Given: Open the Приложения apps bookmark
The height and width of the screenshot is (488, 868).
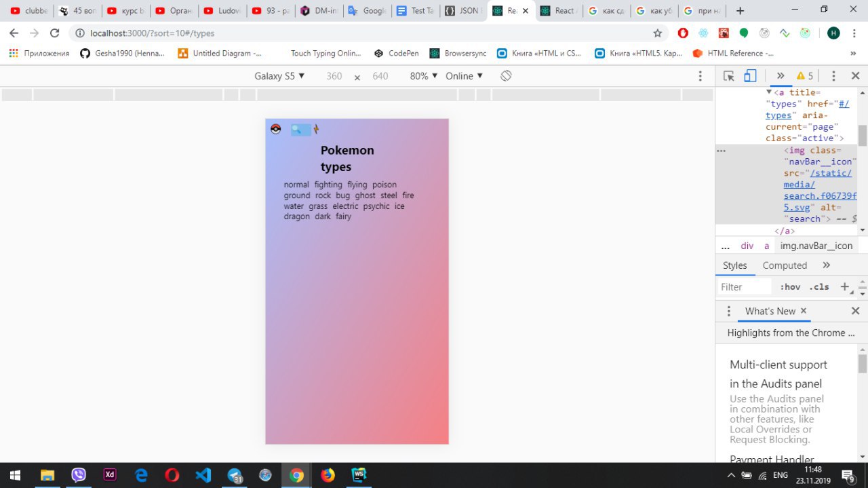Looking at the screenshot, I should point(39,53).
